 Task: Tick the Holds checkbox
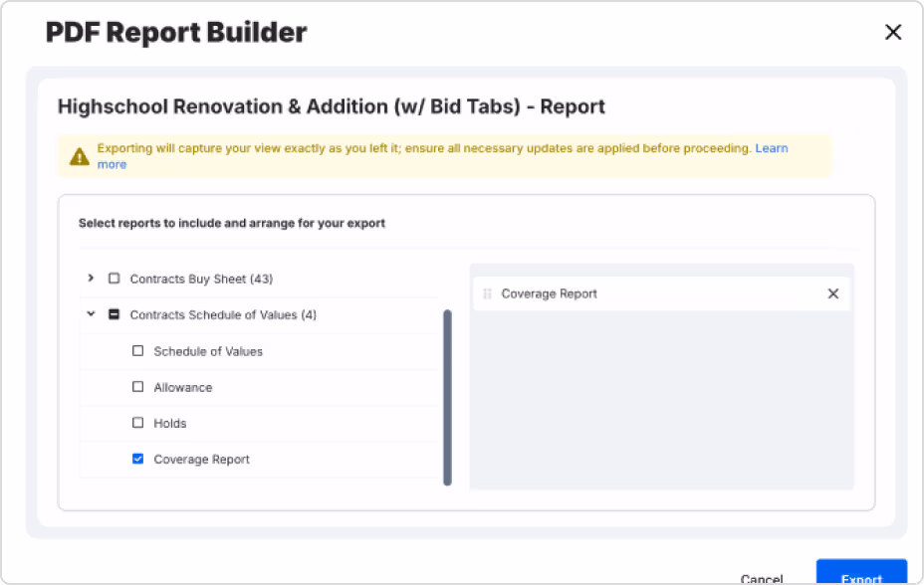[x=137, y=423]
